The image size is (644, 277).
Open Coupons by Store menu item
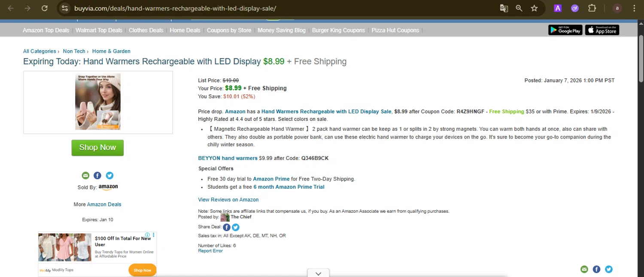tap(229, 30)
